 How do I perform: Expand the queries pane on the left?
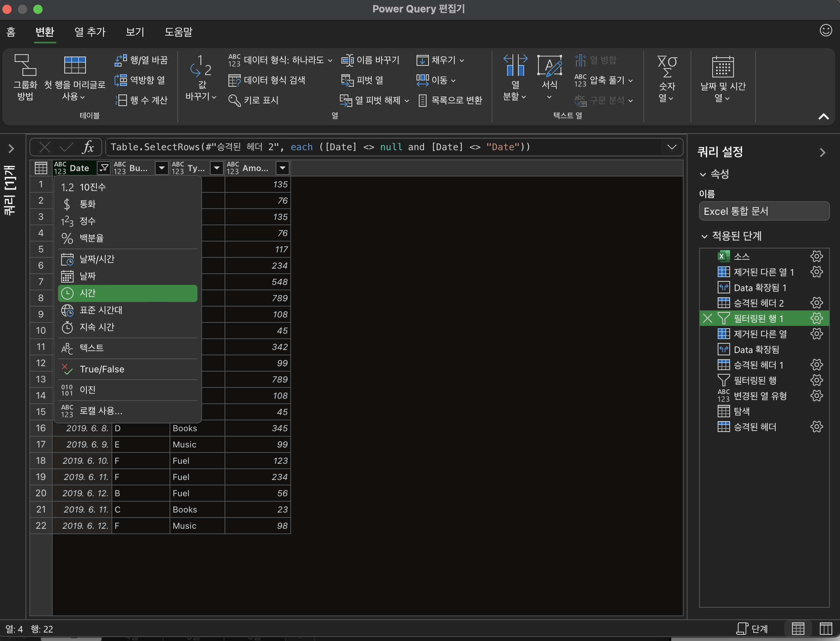[x=12, y=149]
